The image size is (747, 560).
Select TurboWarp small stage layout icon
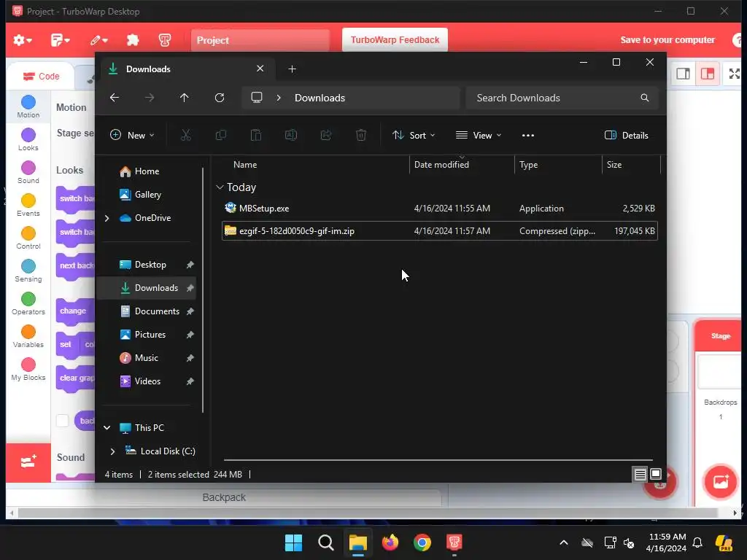683,74
